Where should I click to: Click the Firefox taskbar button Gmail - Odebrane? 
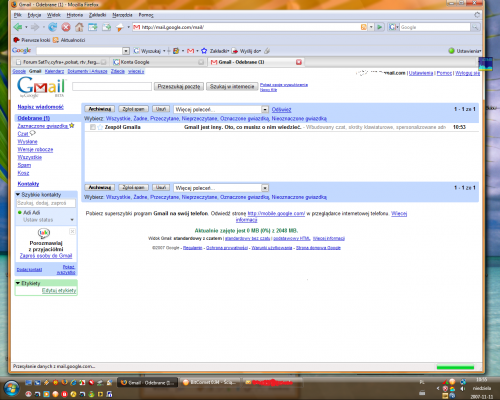[x=148, y=383]
